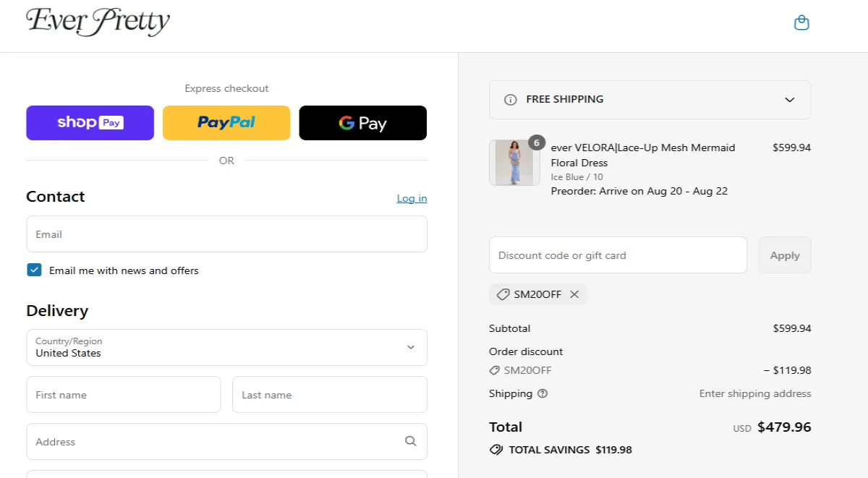The width and height of the screenshot is (868, 478).
Task: Click the info icon next to FREE SHIPPING
Action: (x=512, y=99)
